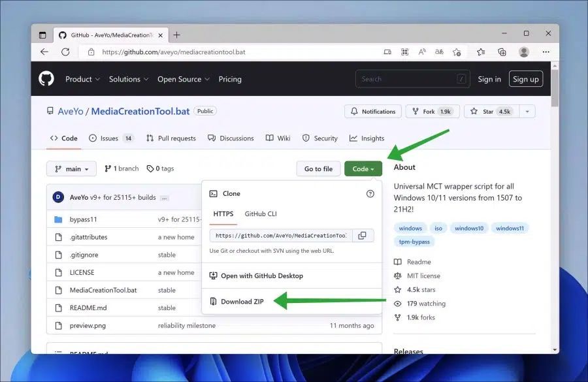Open MediaCreationTool.bat in the file list

point(103,290)
